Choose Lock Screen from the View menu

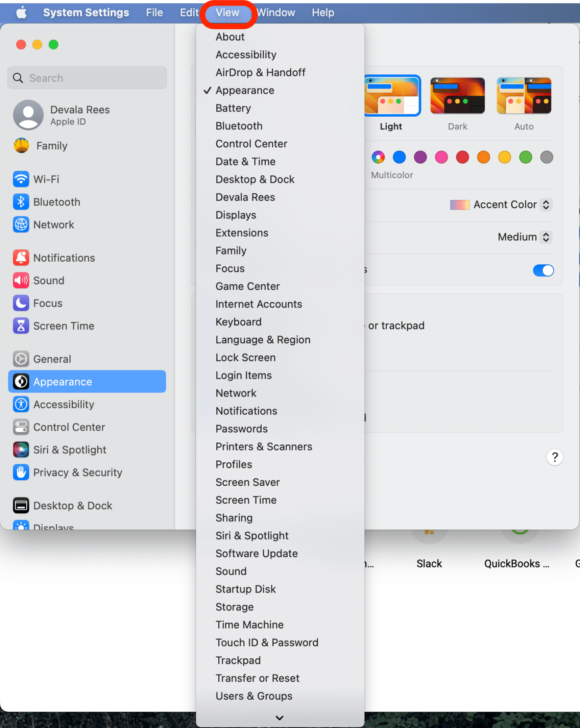point(245,358)
